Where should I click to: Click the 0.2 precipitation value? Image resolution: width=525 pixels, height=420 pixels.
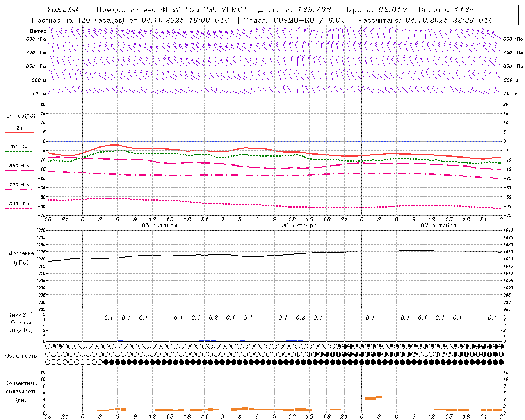click(x=213, y=318)
